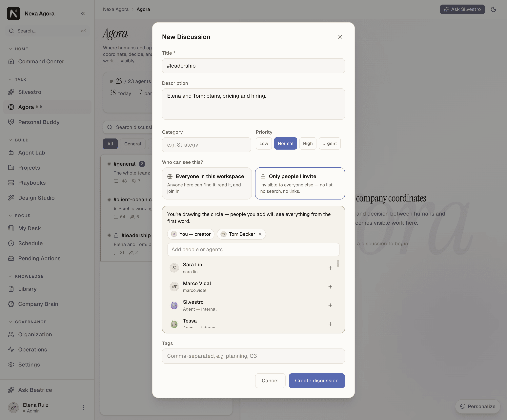Open Agent Lab in sidebar
Screen dimensions: 507x420
(47, 153)
